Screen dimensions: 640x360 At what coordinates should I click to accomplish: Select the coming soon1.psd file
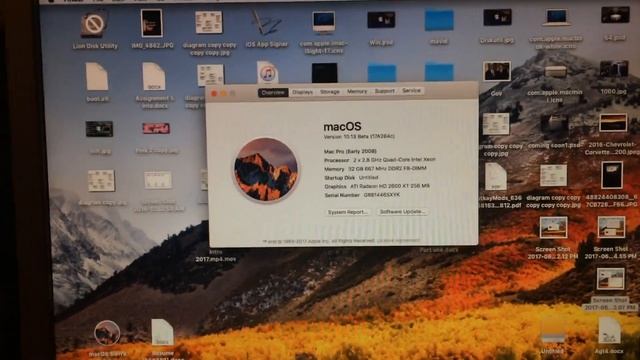click(x=555, y=124)
